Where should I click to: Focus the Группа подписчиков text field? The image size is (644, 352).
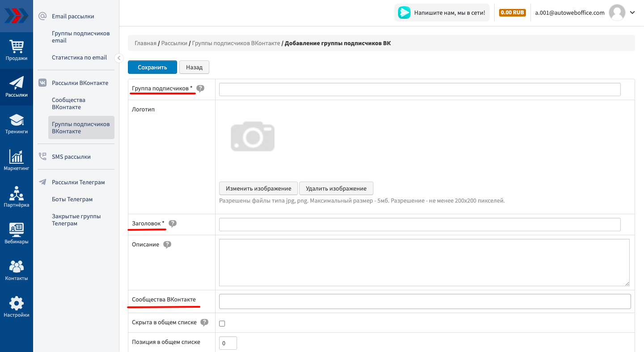coord(419,89)
